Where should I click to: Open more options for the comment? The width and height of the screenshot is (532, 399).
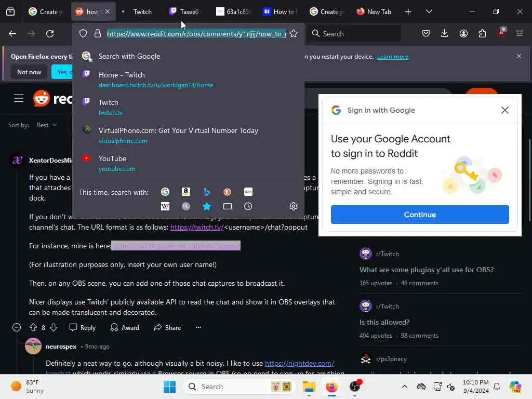pos(198,327)
